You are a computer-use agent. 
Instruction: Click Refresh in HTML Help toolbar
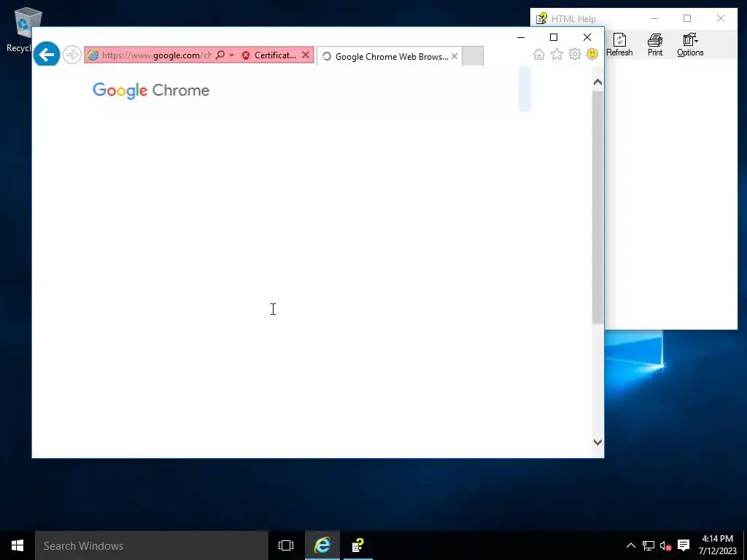click(x=619, y=45)
